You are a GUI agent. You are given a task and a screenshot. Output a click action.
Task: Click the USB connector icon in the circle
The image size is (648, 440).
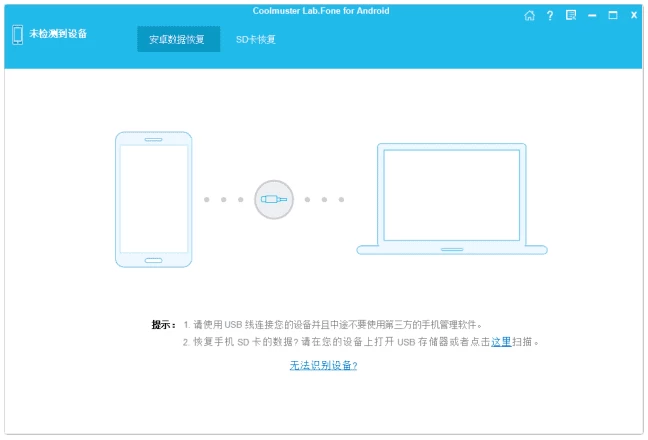[x=273, y=199]
